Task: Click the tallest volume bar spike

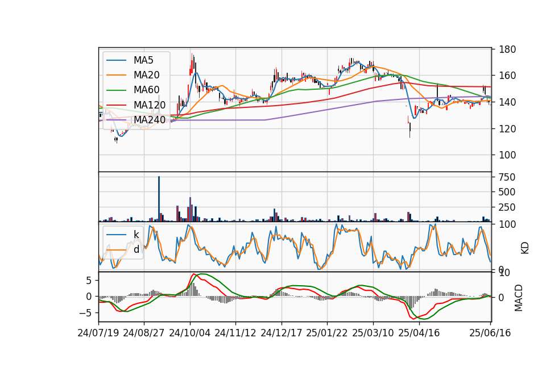Action: point(159,199)
